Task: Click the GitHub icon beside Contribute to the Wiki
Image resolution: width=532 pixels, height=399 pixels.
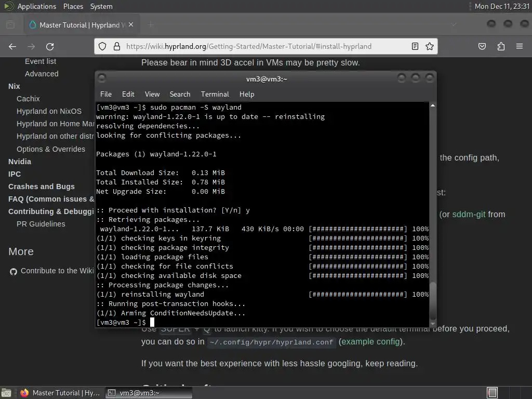Action: point(13,271)
